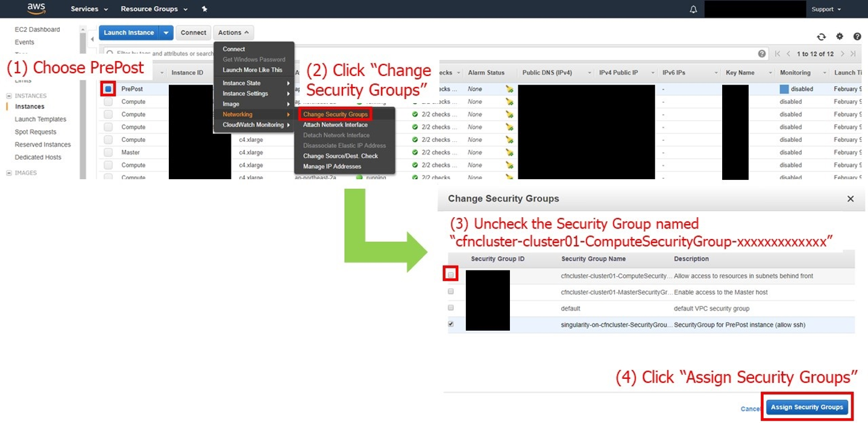The image size is (868, 423).
Task: Sort by Security Group Name column header
Action: [x=593, y=259]
